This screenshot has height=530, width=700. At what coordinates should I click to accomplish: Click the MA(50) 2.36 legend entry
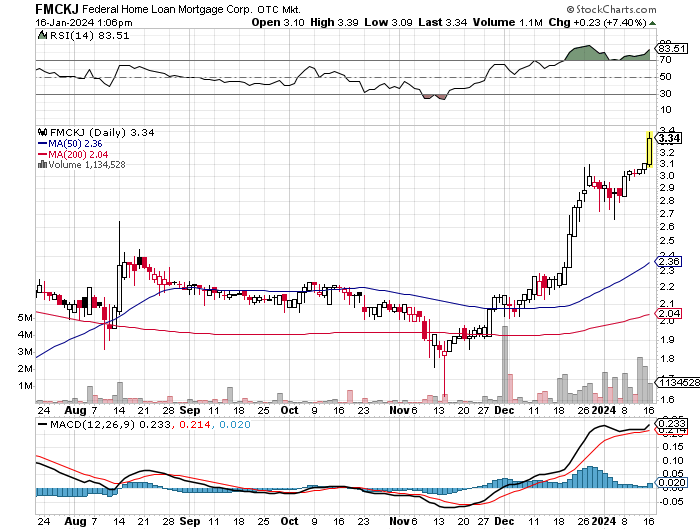click(70, 144)
